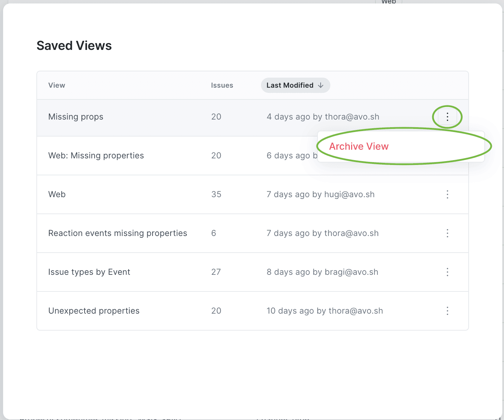Click the kebab menu for Web: Missing properties
Screen dimensions: 504x420
tap(447, 156)
